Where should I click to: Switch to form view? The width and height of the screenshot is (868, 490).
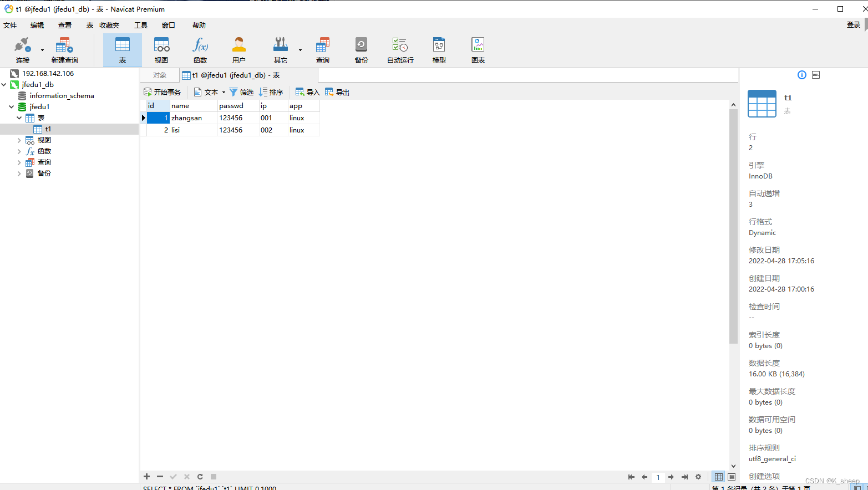point(732,477)
